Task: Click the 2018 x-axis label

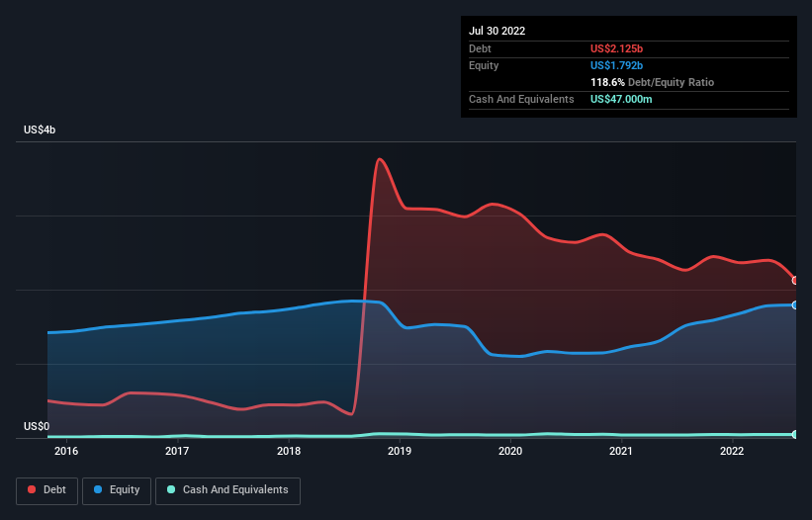Action: 289,451
